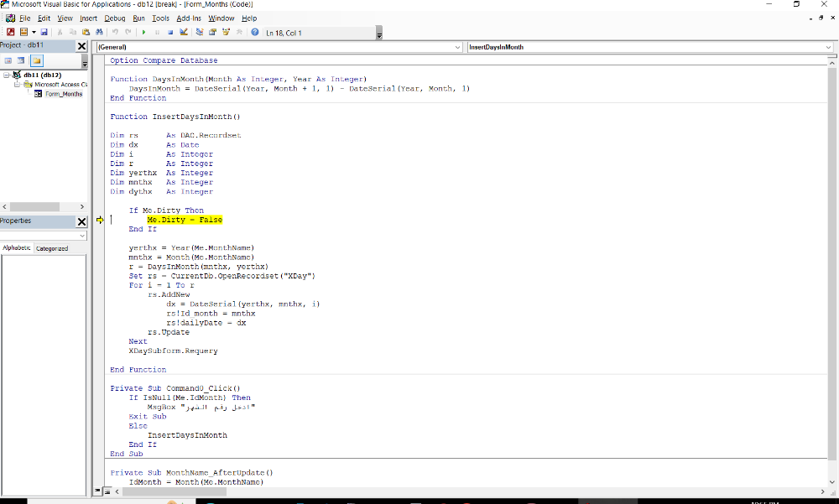The height and width of the screenshot is (504, 839).
Task: Switch to the Categorized properties tab
Action: (52, 248)
